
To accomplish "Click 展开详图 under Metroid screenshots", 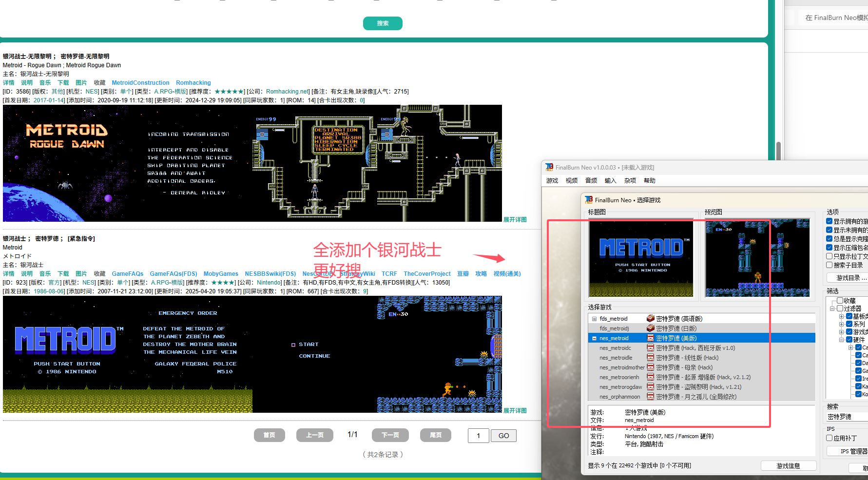I will (515, 411).
